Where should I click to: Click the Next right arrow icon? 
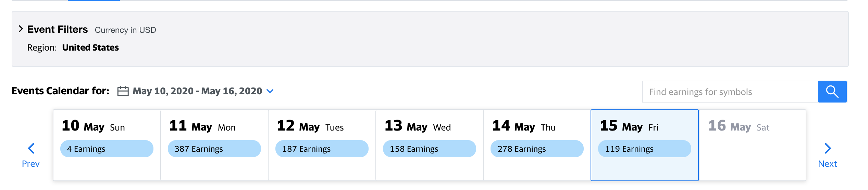pyautogui.click(x=828, y=148)
